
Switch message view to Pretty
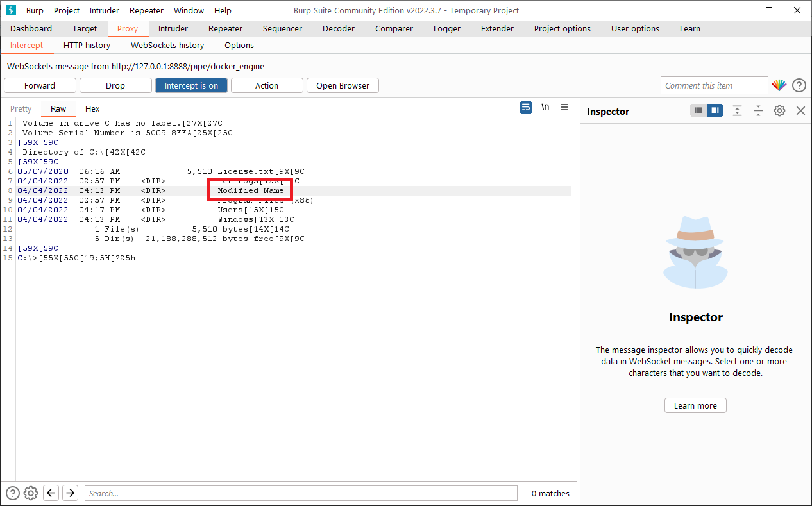point(21,108)
